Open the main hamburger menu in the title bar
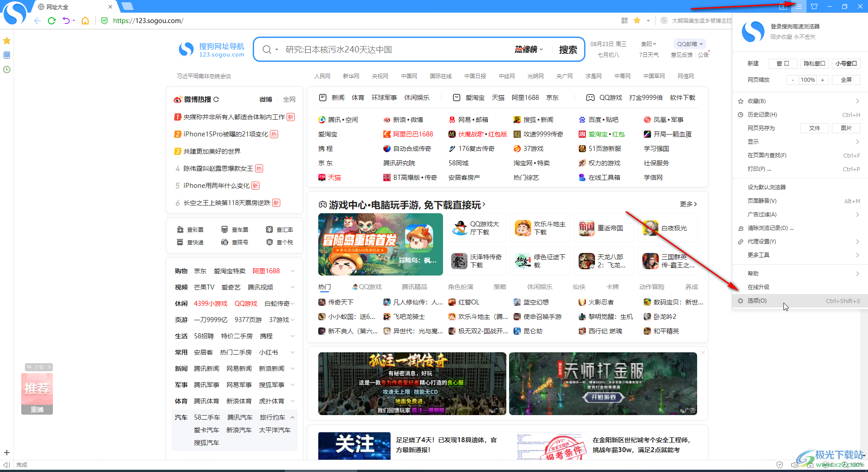The height and width of the screenshot is (472, 868). (799, 6)
